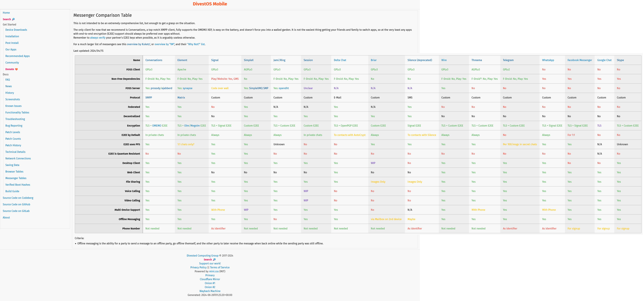The image size is (644, 301).
Task: Open the Wayback Machine mirror link
Action: click(x=210, y=291)
